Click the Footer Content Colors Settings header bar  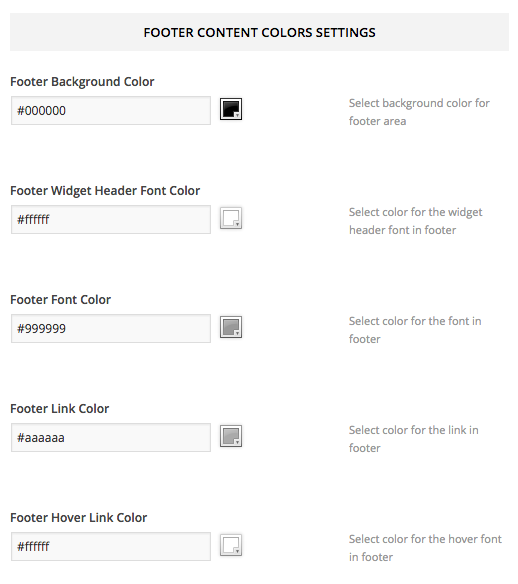(x=259, y=32)
